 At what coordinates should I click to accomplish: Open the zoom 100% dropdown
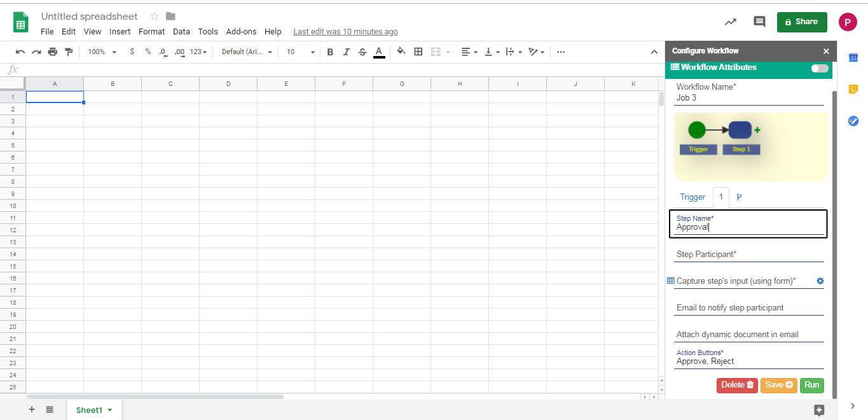pos(102,52)
